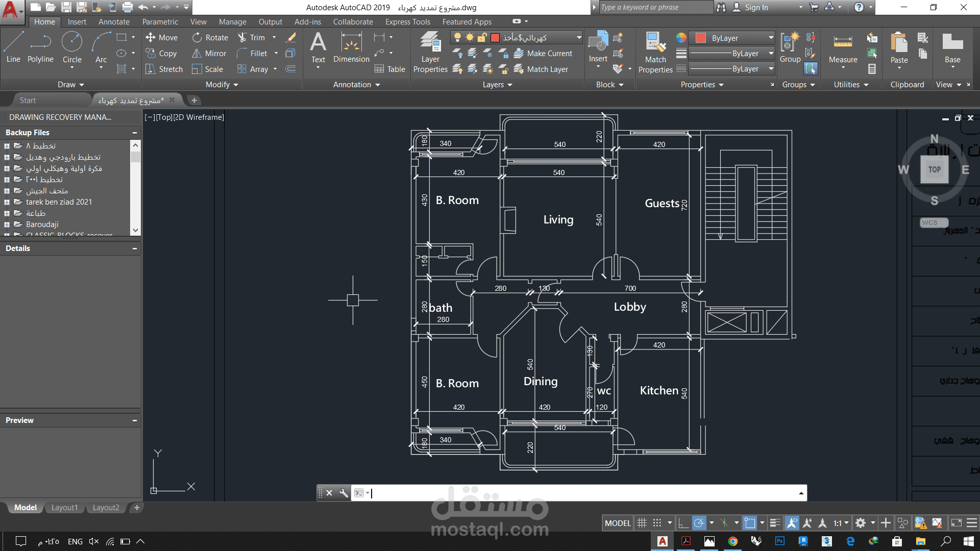
Task: Click Make Current layer button
Action: [544, 54]
